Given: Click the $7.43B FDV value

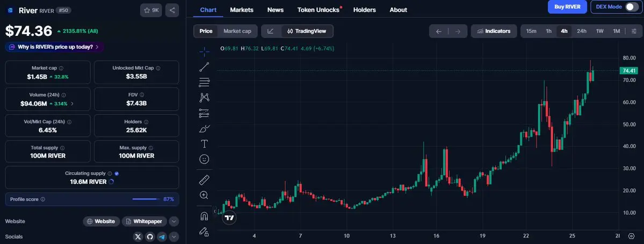Looking at the screenshot, I should click(136, 103).
